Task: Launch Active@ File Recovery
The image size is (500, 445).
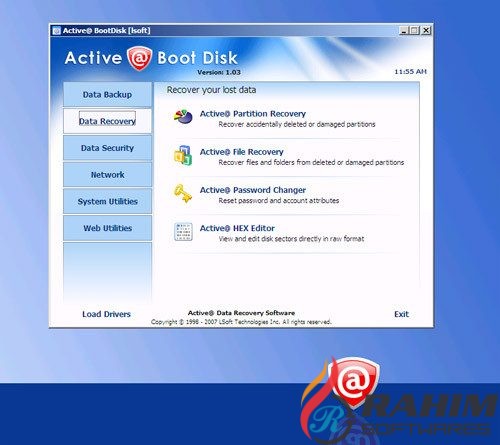Action: [242, 152]
